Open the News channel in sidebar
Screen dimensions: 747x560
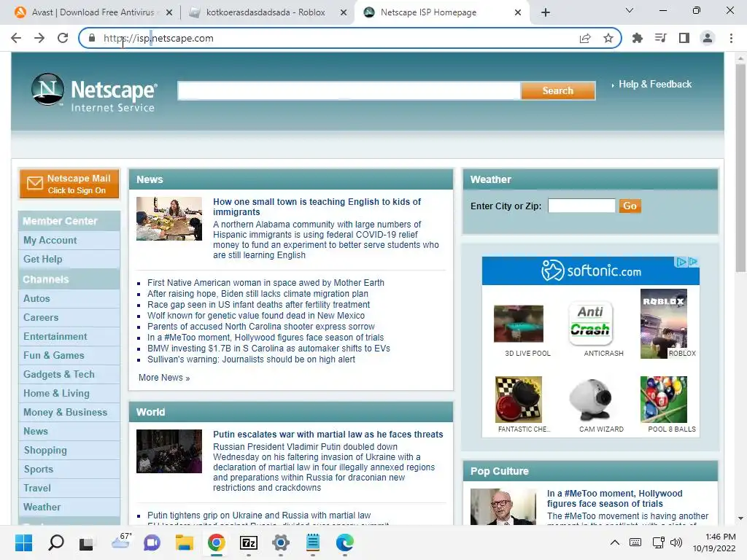(36, 432)
